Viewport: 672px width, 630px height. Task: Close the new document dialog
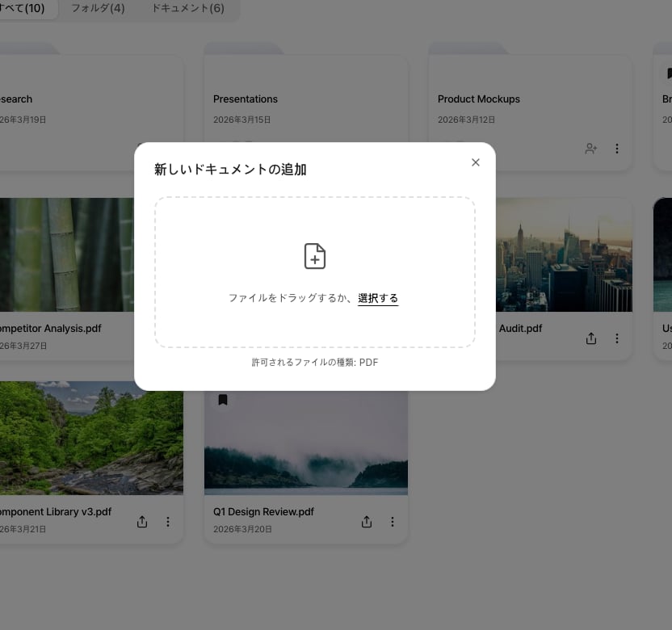click(475, 162)
